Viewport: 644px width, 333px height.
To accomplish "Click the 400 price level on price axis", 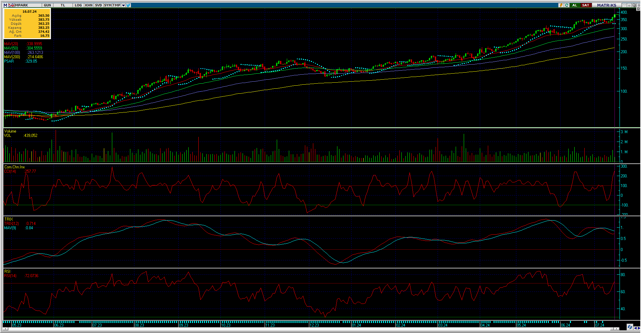I will [x=624, y=12].
